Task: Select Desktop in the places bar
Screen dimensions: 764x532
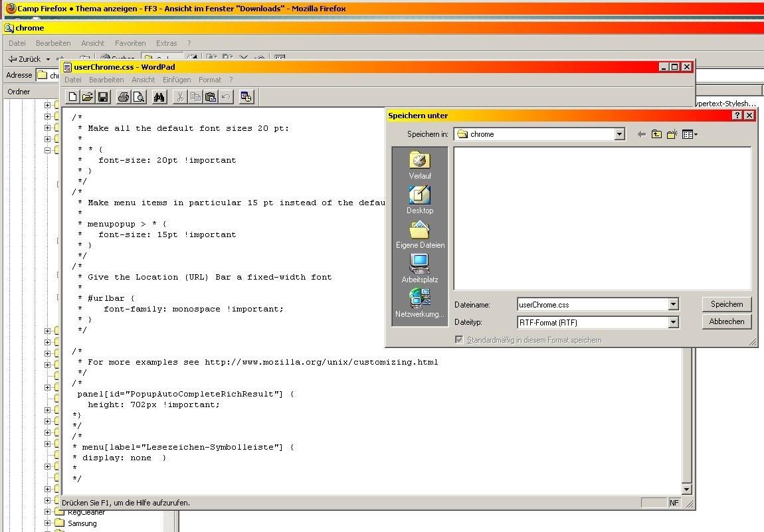Action: pyautogui.click(x=420, y=200)
